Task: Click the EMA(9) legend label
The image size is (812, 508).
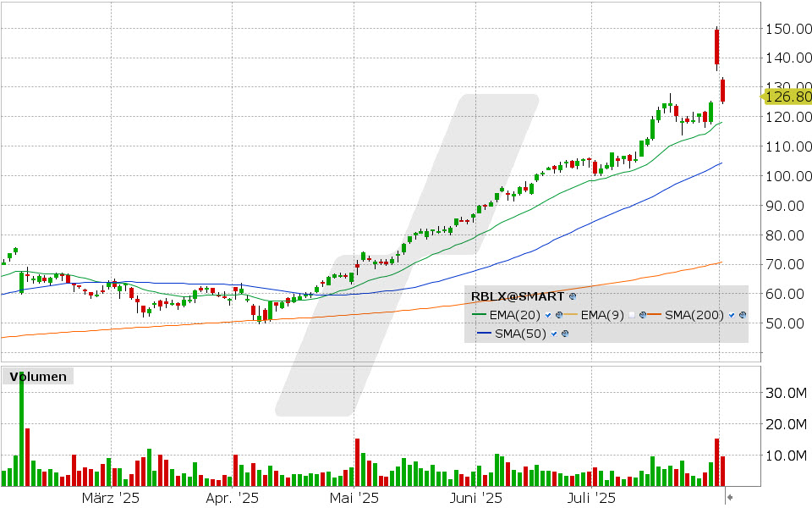Action: (x=602, y=315)
